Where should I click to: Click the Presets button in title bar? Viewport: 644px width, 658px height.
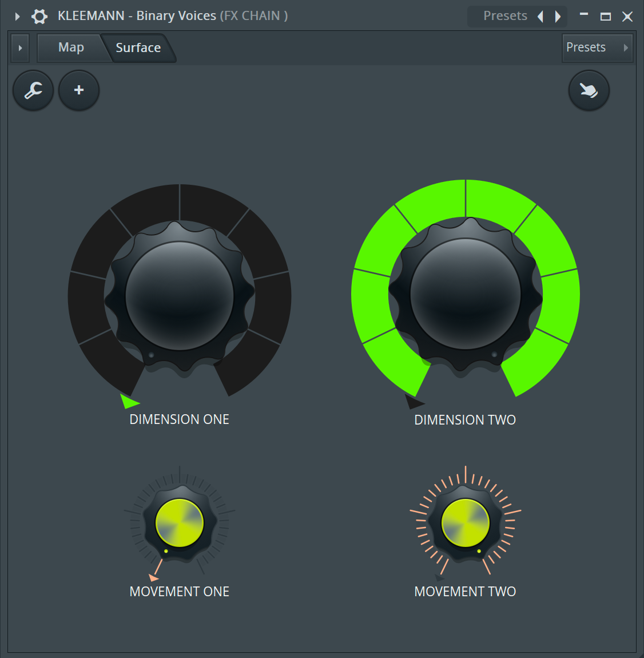pyautogui.click(x=505, y=16)
